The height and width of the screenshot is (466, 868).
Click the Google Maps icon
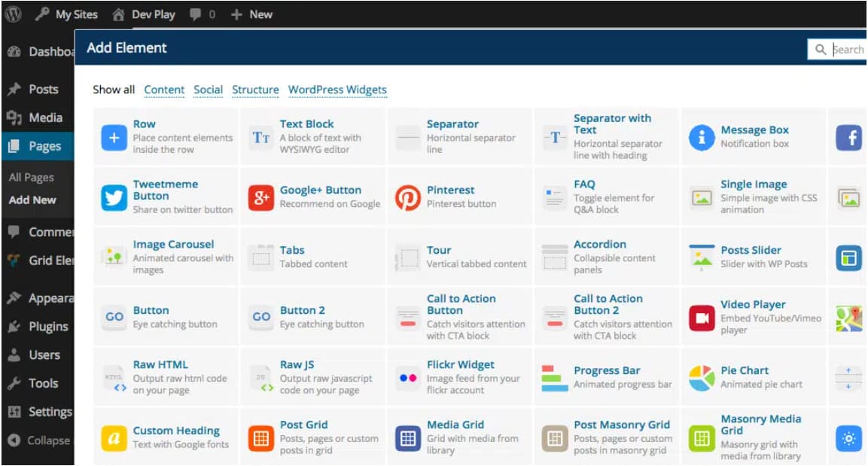tap(848, 318)
